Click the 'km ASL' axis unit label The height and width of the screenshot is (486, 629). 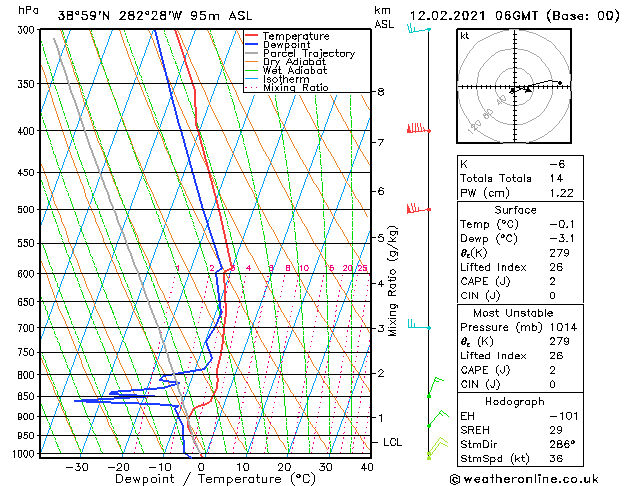(384, 17)
